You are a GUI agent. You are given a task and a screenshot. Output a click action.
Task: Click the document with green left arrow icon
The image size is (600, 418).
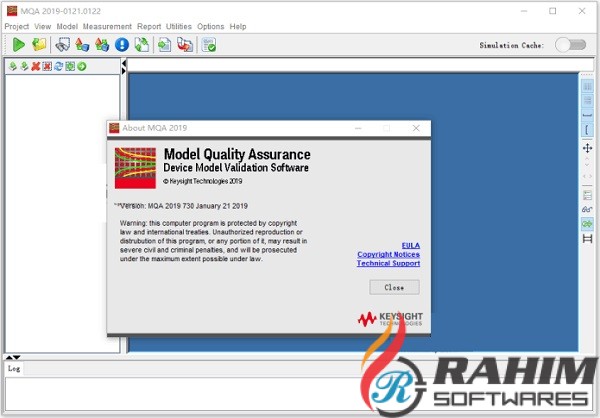[x=165, y=45]
